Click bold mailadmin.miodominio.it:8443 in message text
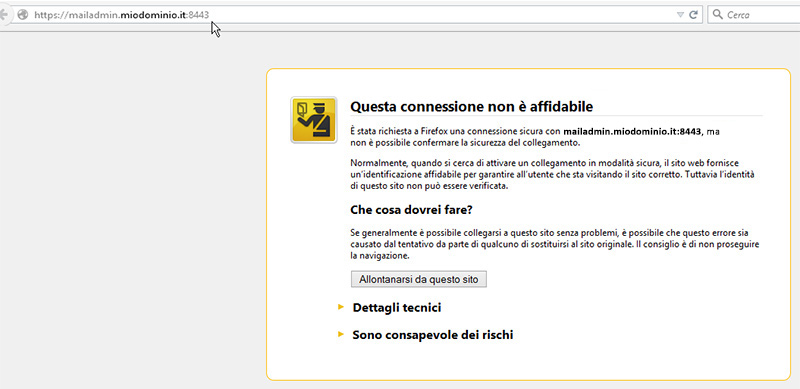This screenshot has width=800, height=389. pyautogui.click(x=632, y=131)
